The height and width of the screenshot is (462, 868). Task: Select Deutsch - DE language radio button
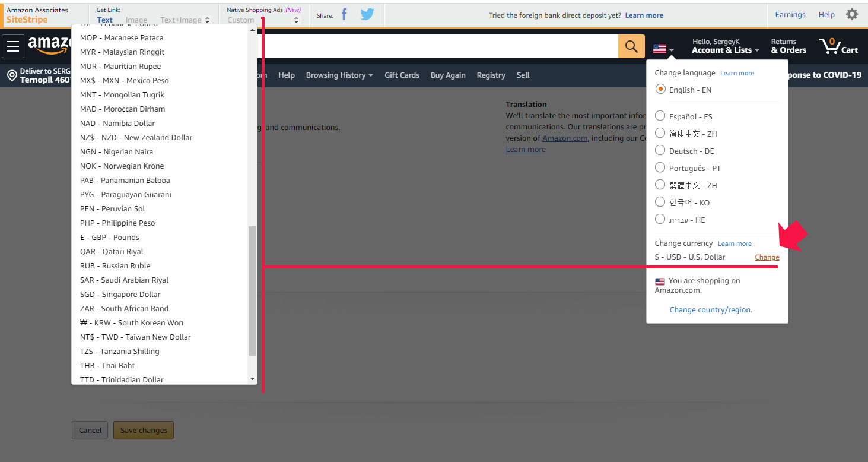click(x=660, y=150)
